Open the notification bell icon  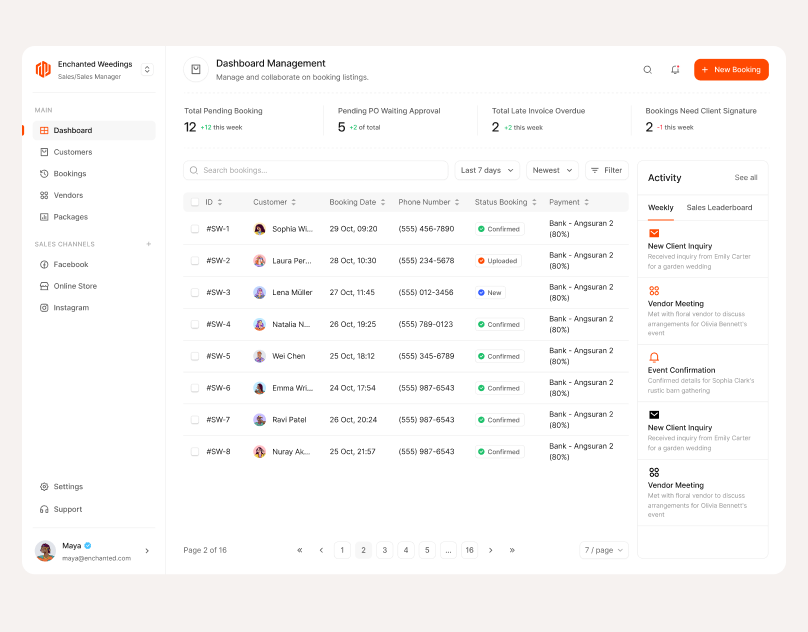675,69
